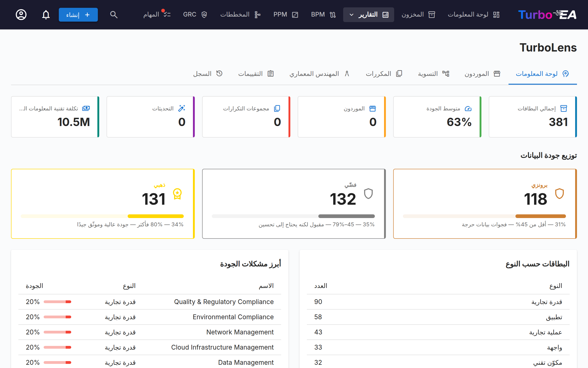This screenshot has height=368, width=588.
Task: Switch to the المكررات duplicates tab
Action: pyautogui.click(x=384, y=74)
